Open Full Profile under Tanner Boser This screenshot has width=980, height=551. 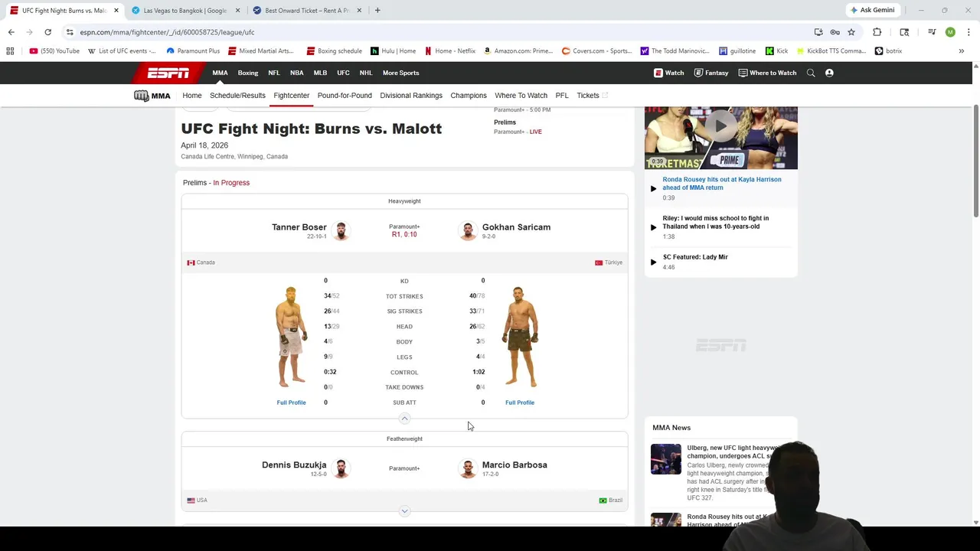click(x=291, y=403)
